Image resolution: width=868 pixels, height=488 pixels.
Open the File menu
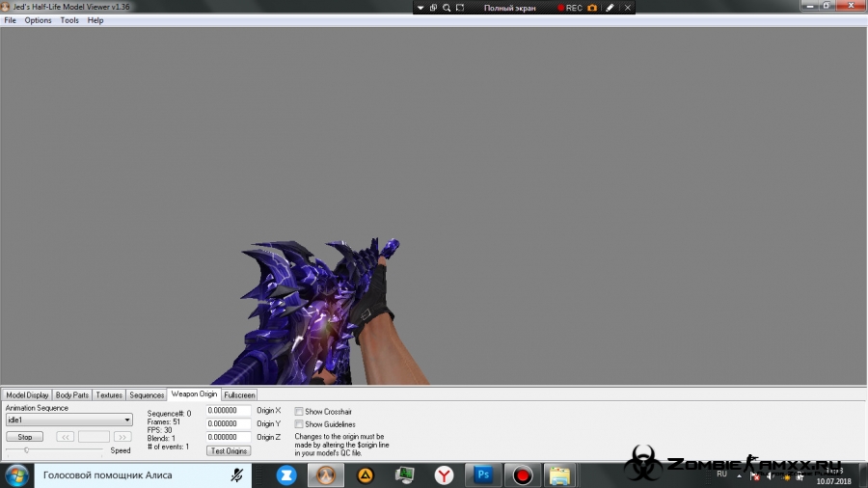10,20
